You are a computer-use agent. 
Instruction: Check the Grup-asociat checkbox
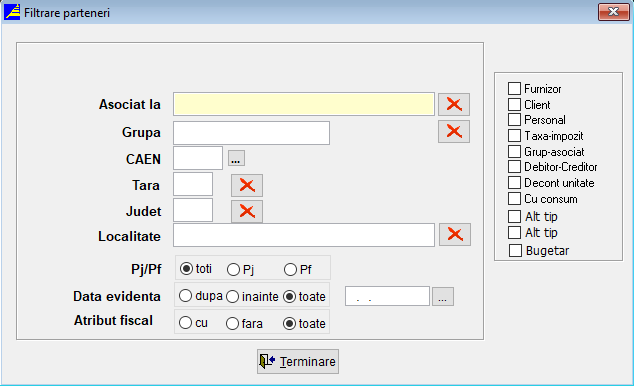point(514,151)
